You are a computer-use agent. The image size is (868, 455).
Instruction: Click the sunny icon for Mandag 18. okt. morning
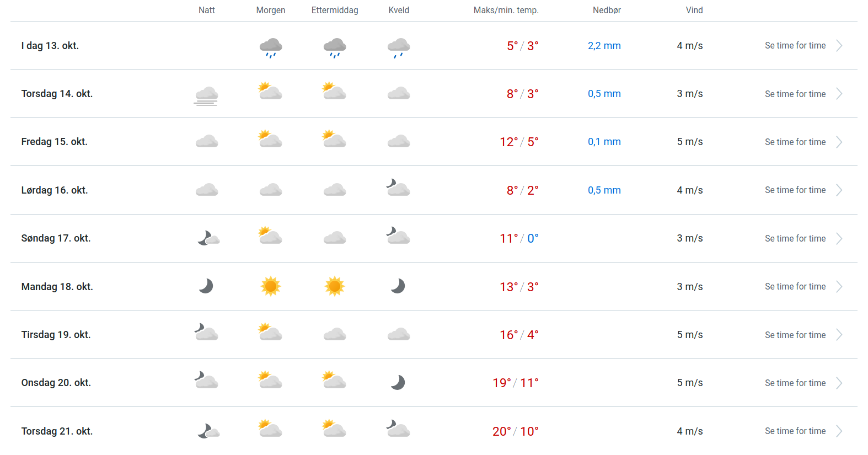[270, 286]
